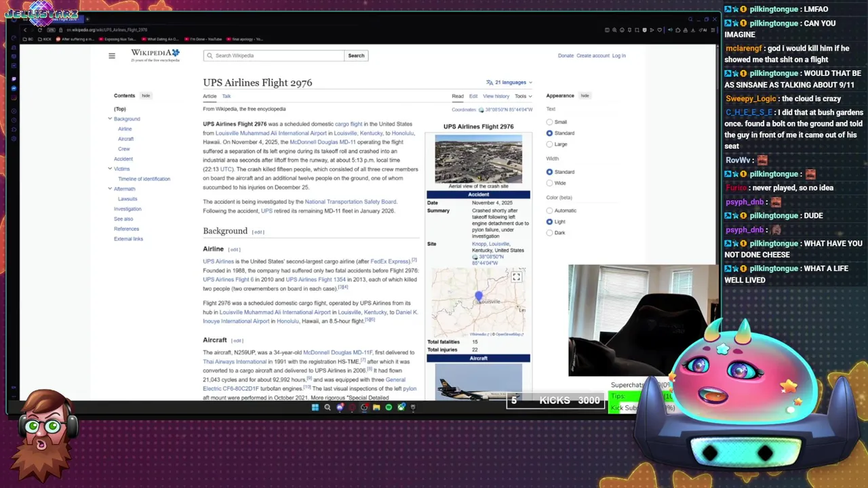The width and height of the screenshot is (868, 488).
Task: Click the Log in link
Action: [618, 56]
